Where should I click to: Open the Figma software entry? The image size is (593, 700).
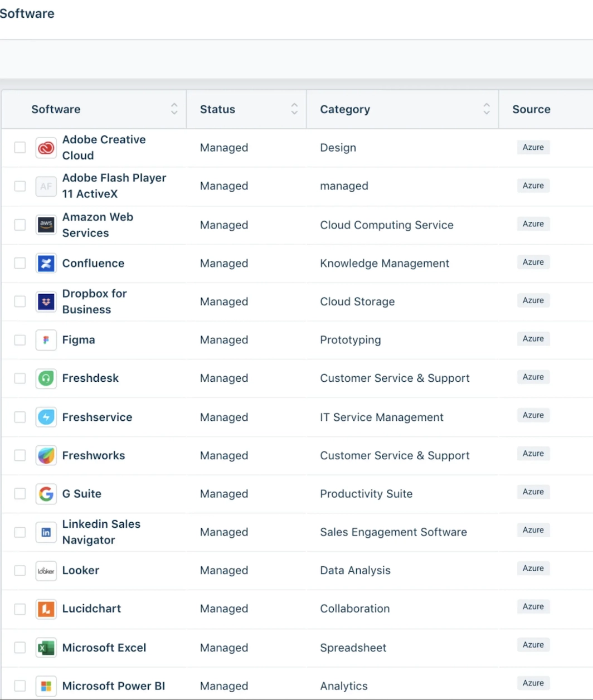[x=79, y=340]
